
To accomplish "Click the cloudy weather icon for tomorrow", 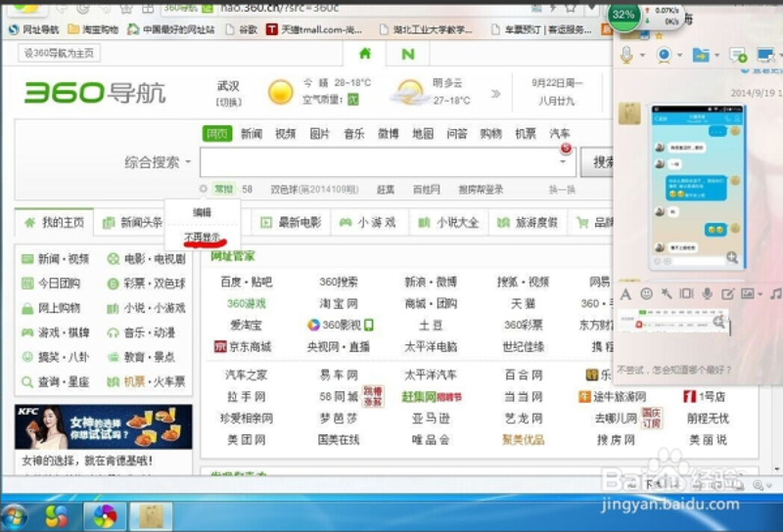I will pyautogui.click(x=409, y=92).
